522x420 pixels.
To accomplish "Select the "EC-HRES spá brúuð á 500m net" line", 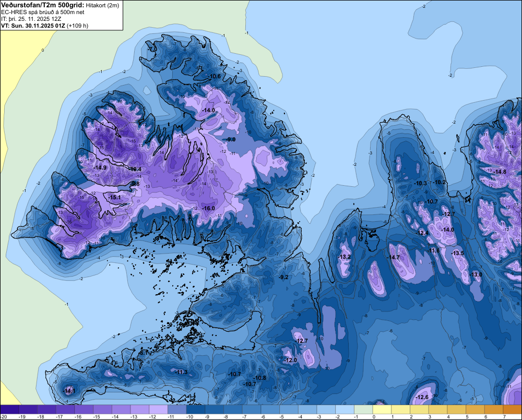I will (43, 12).
